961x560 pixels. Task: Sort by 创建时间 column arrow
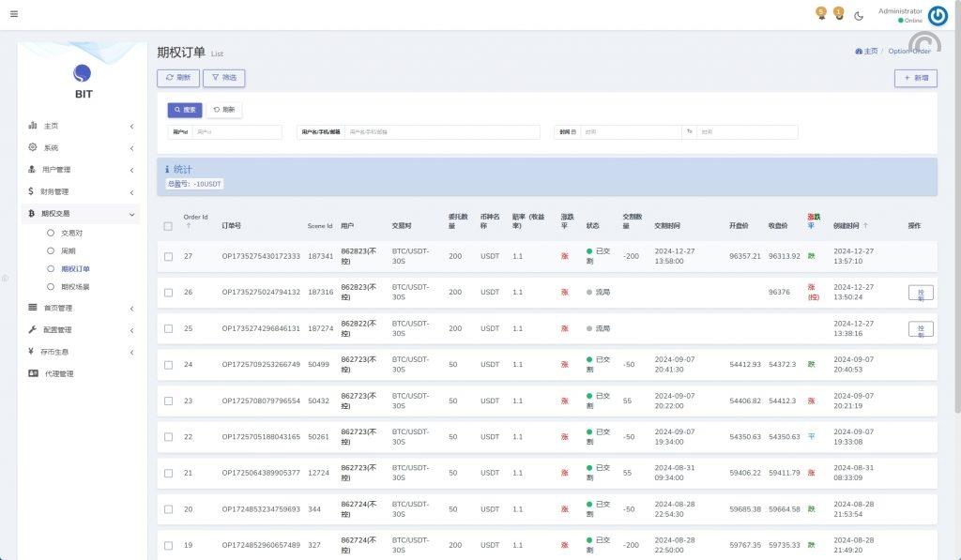(x=865, y=226)
